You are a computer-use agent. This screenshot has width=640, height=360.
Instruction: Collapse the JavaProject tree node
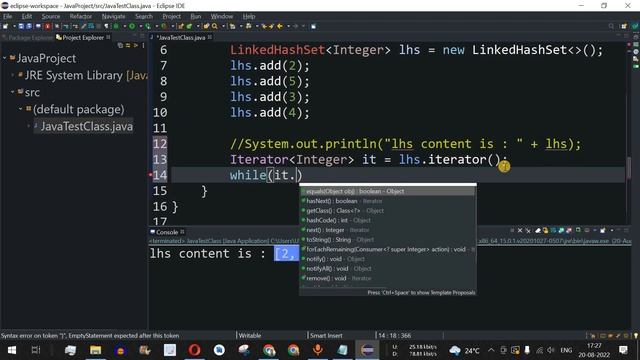pyautogui.click(x=4, y=58)
